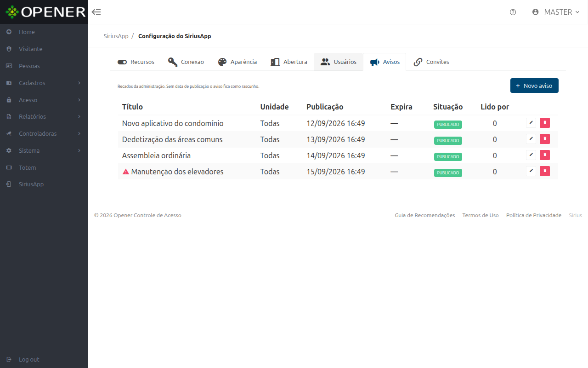Open the Abertura tab

[x=289, y=62]
